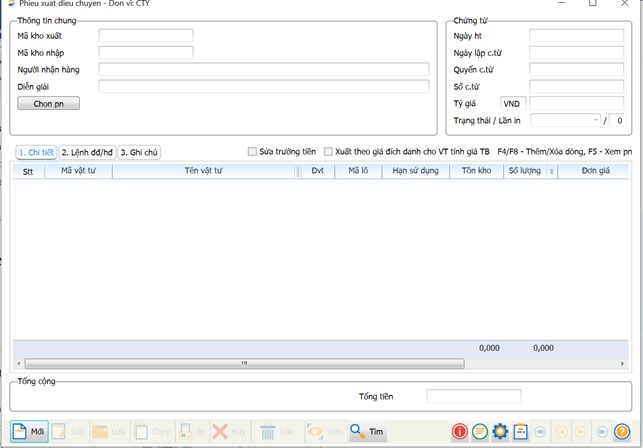Switch to the 2. Lệnh đđ/hđ tab
The image size is (643, 448).
pyautogui.click(x=87, y=152)
